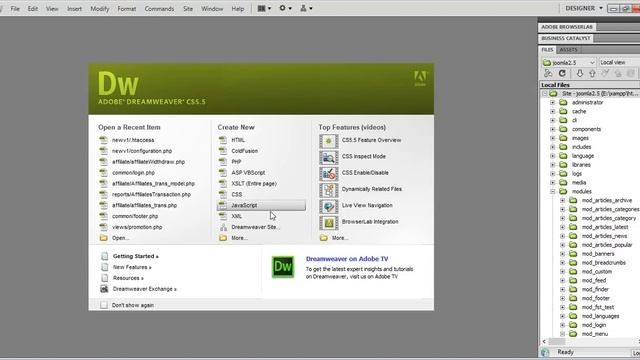Click the Refresh icon in Files panel
This screenshot has width=640, height=360.
point(562,73)
